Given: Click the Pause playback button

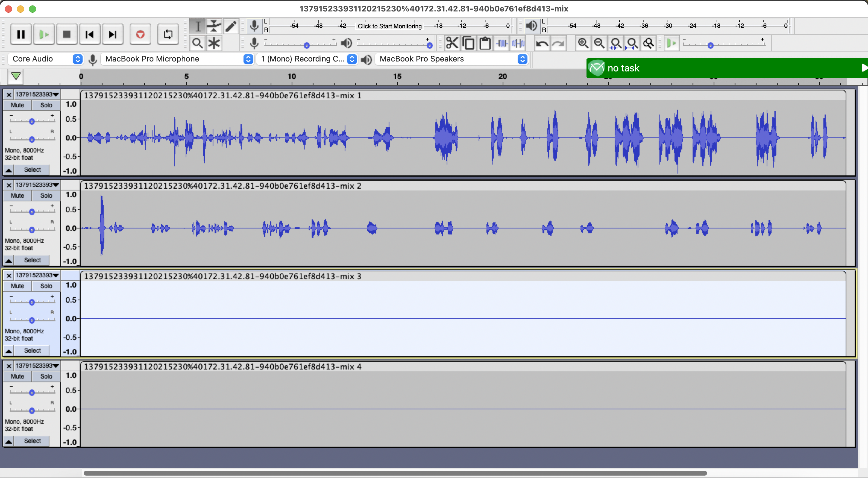Looking at the screenshot, I should (21, 34).
